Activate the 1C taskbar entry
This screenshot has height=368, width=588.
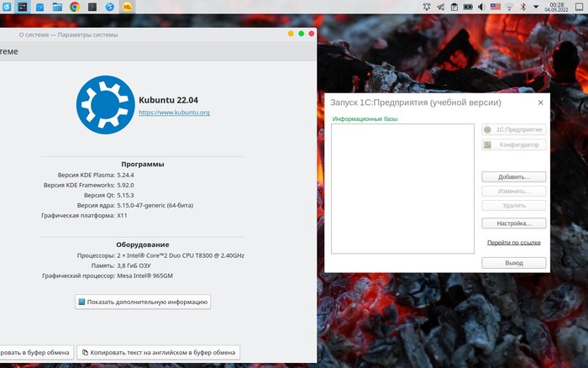(127, 7)
